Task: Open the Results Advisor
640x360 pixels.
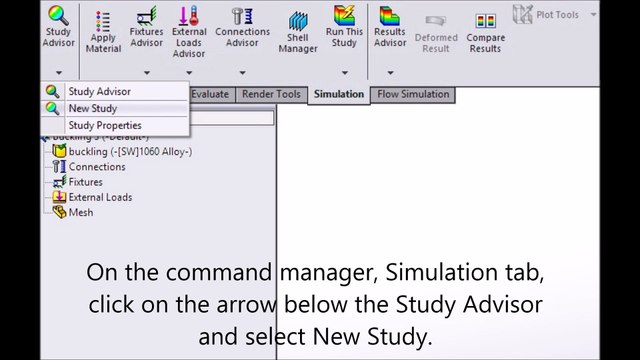Action: tap(390, 27)
